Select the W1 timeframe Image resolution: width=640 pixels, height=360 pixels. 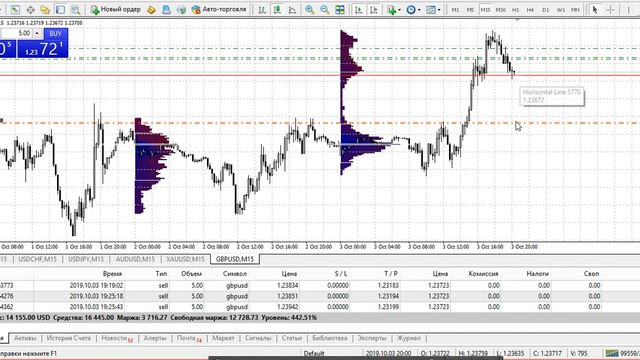click(x=560, y=9)
